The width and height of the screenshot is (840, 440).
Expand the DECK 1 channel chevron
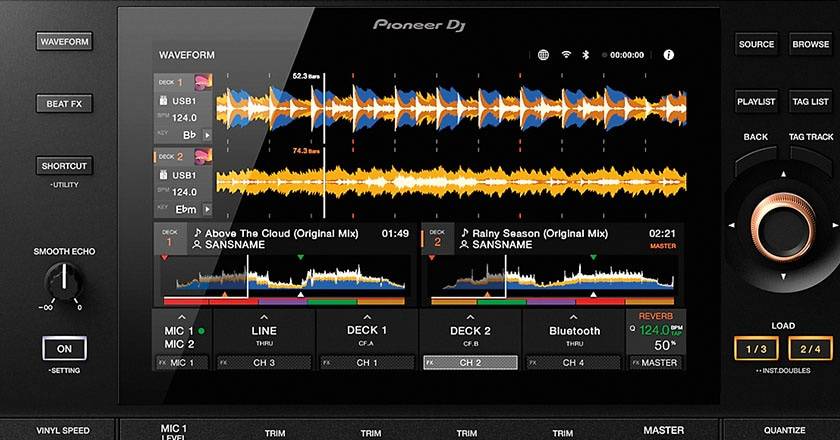(x=367, y=317)
